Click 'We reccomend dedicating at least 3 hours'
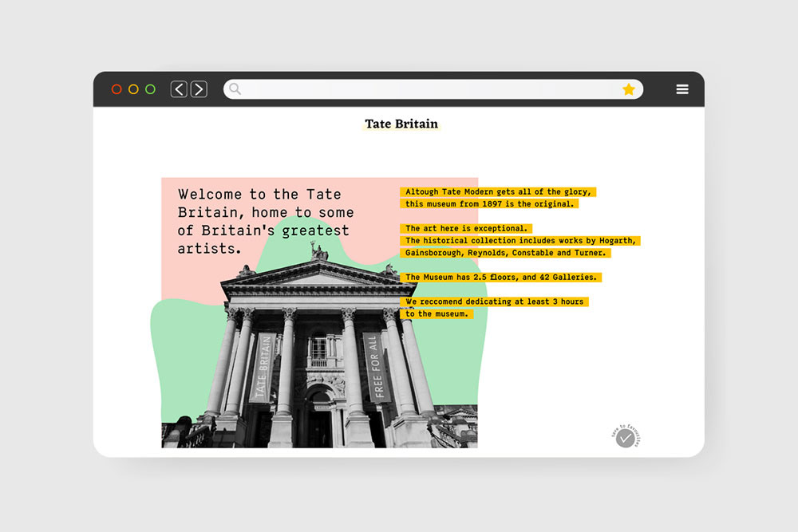Image resolution: width=798 pixels, height=532 pixels. click(494, 301)
